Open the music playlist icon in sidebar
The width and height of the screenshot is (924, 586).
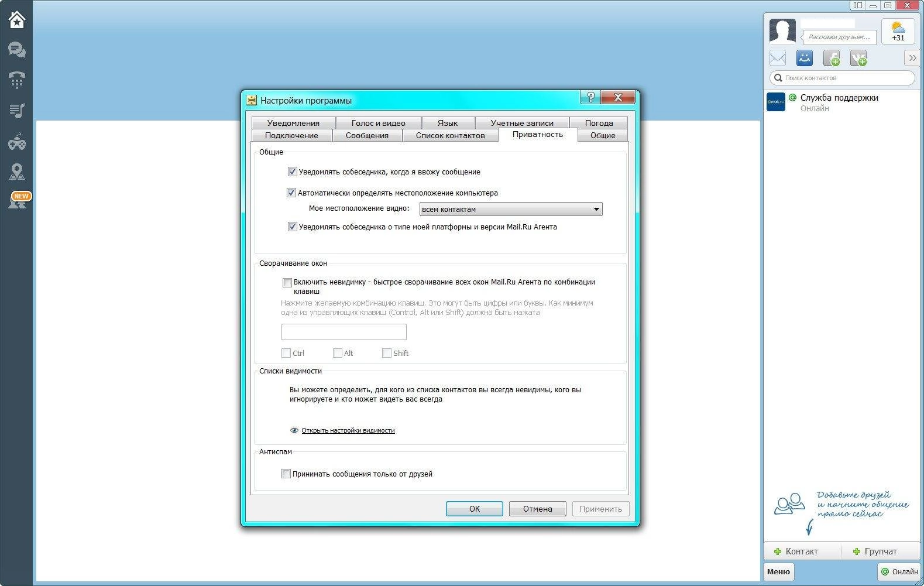tap(16, 110)
